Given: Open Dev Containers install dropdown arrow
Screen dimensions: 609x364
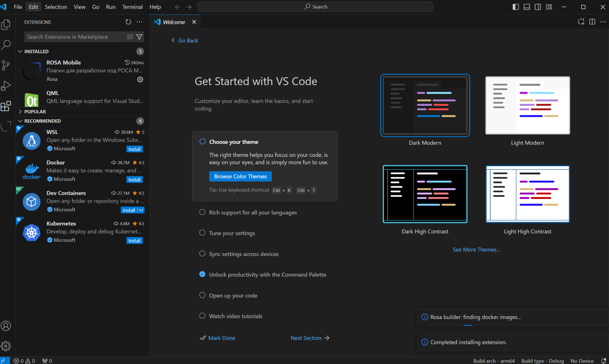Looking at the screenshot, I should click(141, 210).
